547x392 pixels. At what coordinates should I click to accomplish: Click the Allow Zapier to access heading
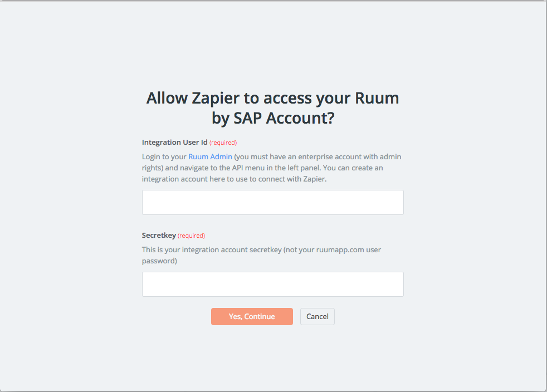tap(272, 108)
